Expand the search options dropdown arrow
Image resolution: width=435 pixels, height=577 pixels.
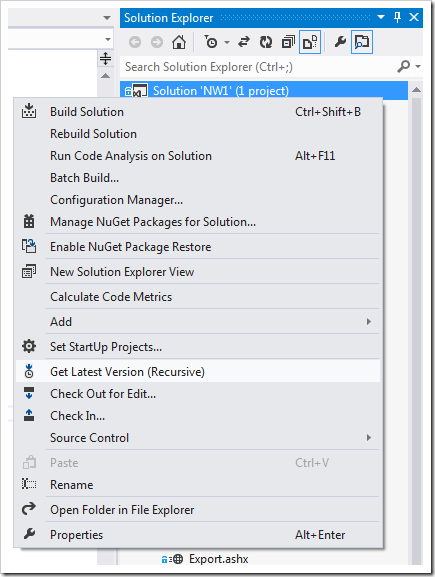[x=418, y=67]
